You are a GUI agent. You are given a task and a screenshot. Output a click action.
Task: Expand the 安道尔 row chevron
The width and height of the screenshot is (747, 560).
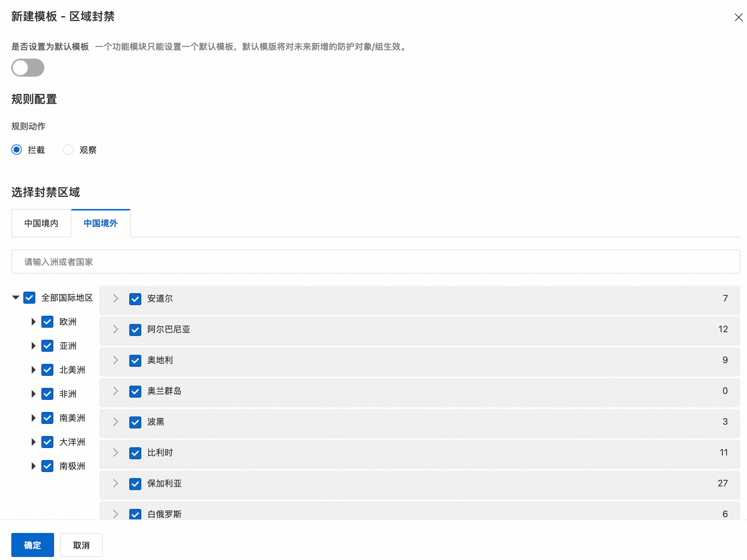pos(116,298)
